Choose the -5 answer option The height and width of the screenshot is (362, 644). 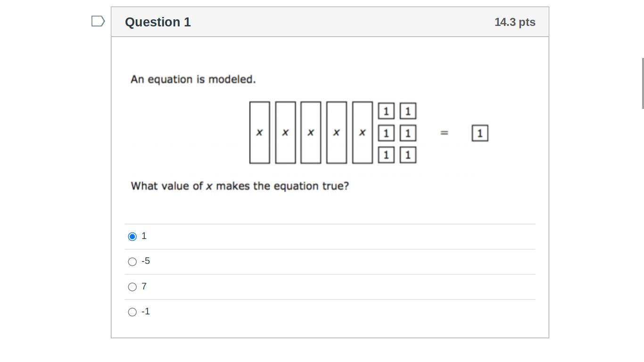[132, 262]
